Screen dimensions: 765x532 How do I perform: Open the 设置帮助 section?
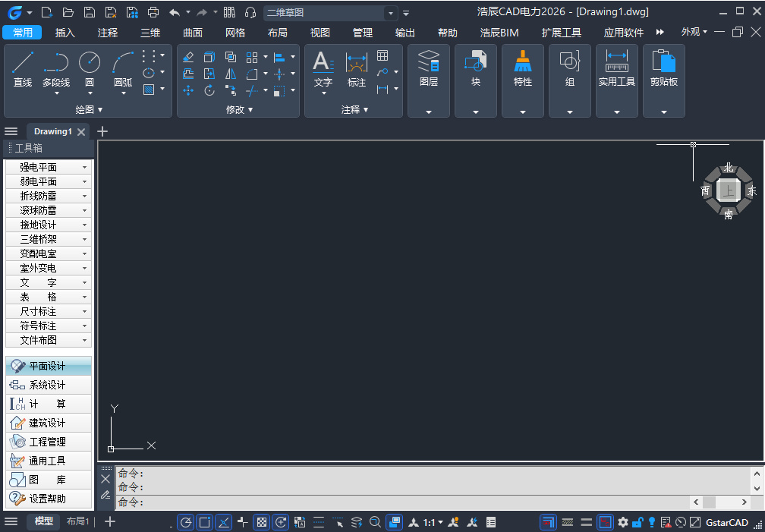49,499
